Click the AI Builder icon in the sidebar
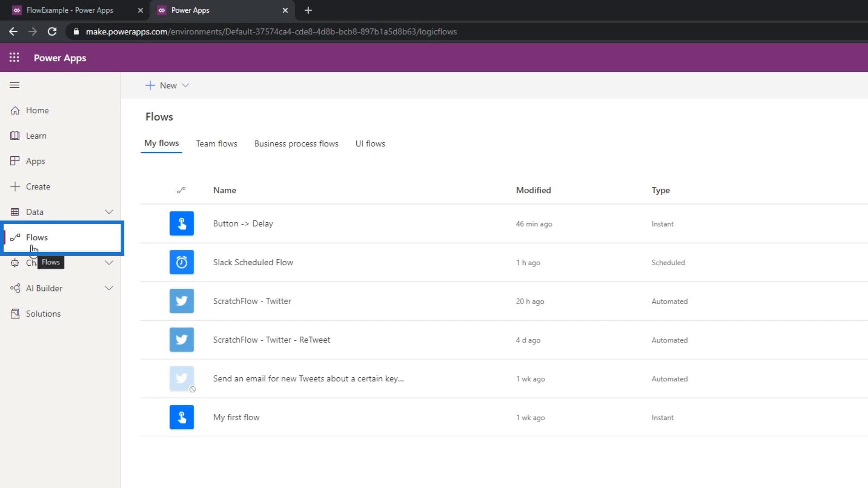Screen dimensions: 868x488 [x=14, y=288]
